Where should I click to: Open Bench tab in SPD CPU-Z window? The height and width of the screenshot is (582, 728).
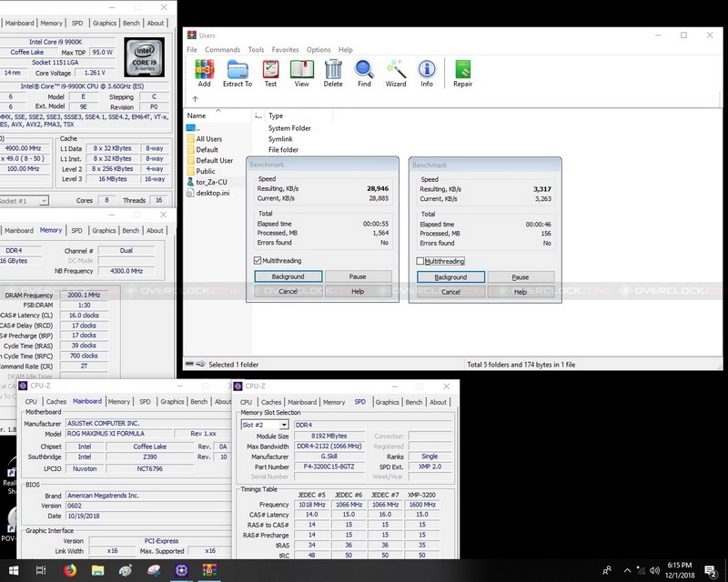414,402
